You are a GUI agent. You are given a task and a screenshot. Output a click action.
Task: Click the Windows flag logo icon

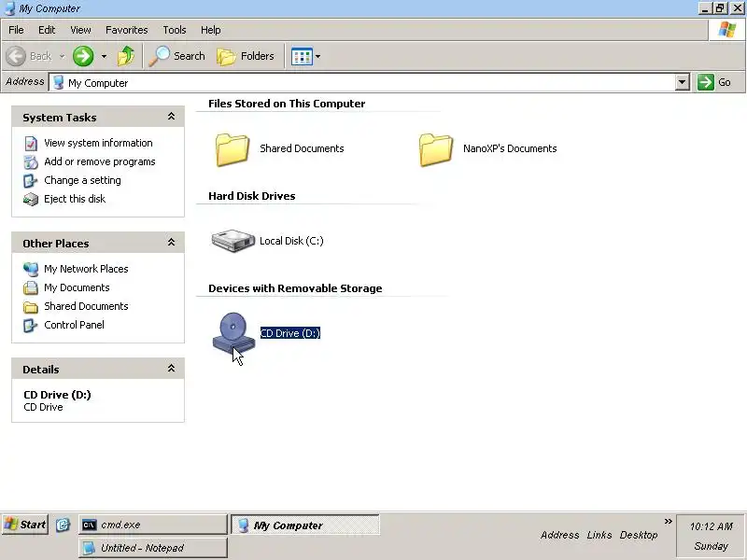pyautogui.click(x=727, y=30)
